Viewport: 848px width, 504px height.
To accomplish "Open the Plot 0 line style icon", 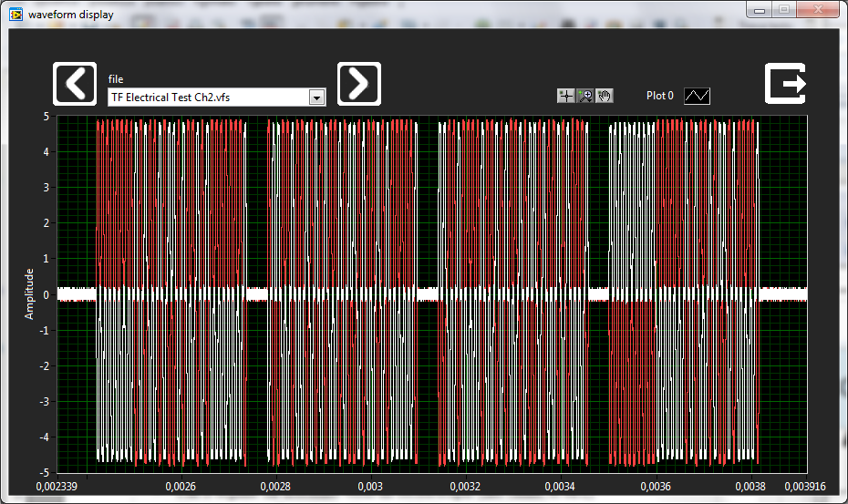I will click(x=698, y=96).
